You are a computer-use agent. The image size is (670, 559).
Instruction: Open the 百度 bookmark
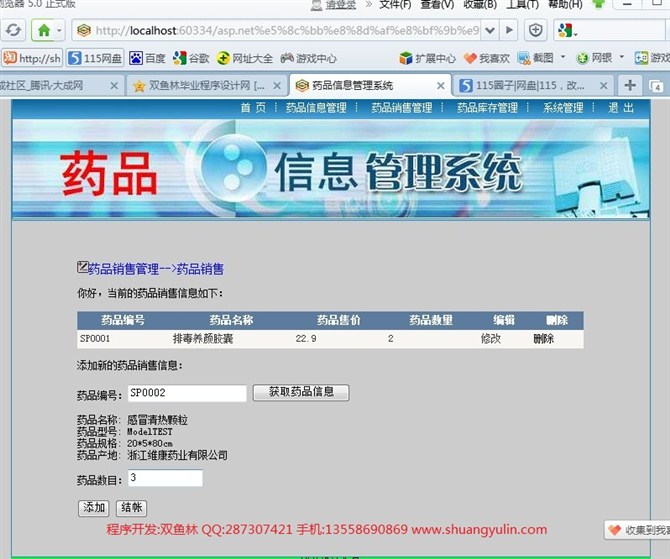pyautogui.click(x=147, y=58)
